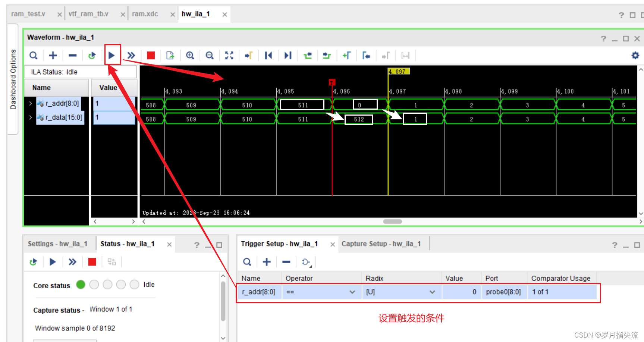The image size is (644, 342).
Task: Switch to ram_test.v tab
Action: coord(28,14)
